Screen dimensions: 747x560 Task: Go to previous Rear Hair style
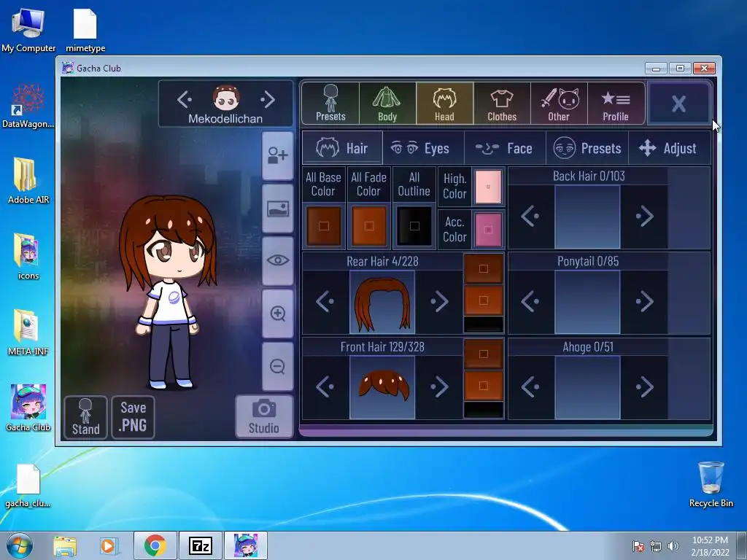tap(325, 301)
